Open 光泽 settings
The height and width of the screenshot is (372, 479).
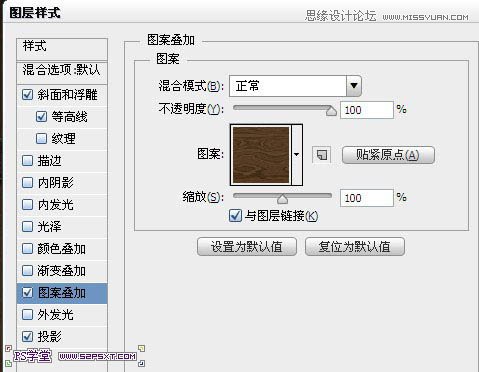click(x=49, y=226)
